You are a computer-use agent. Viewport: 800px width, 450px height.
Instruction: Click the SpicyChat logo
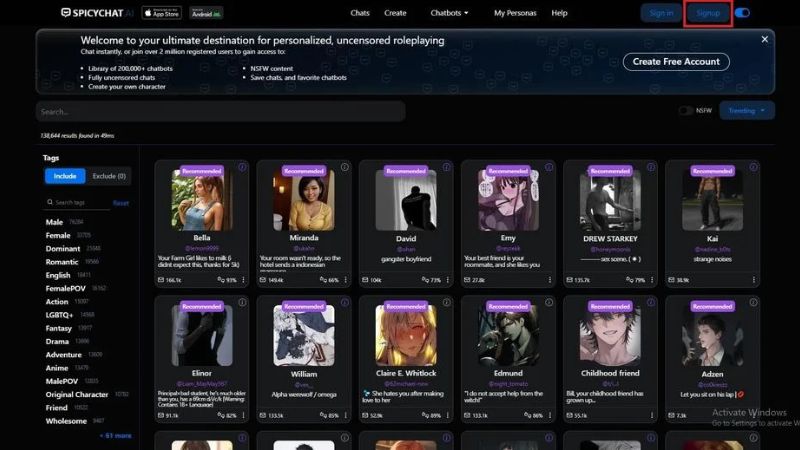96,13
